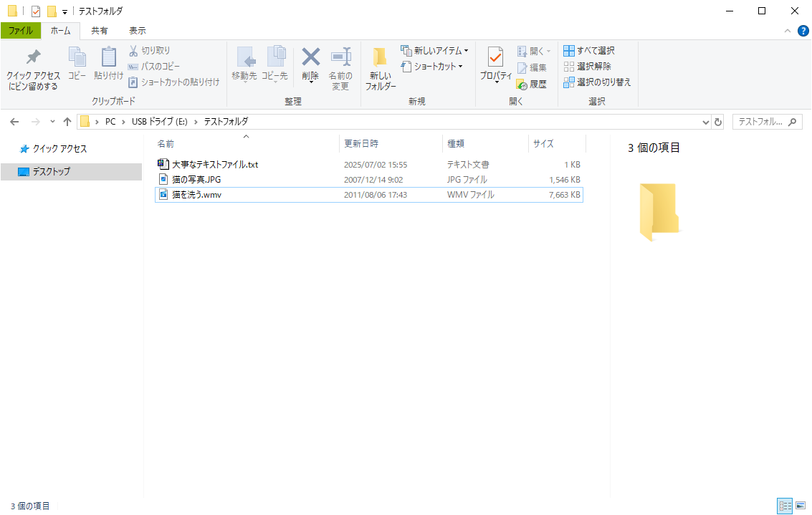
Task: Click the Back arrow navigation button
Action: pos(14,122)
